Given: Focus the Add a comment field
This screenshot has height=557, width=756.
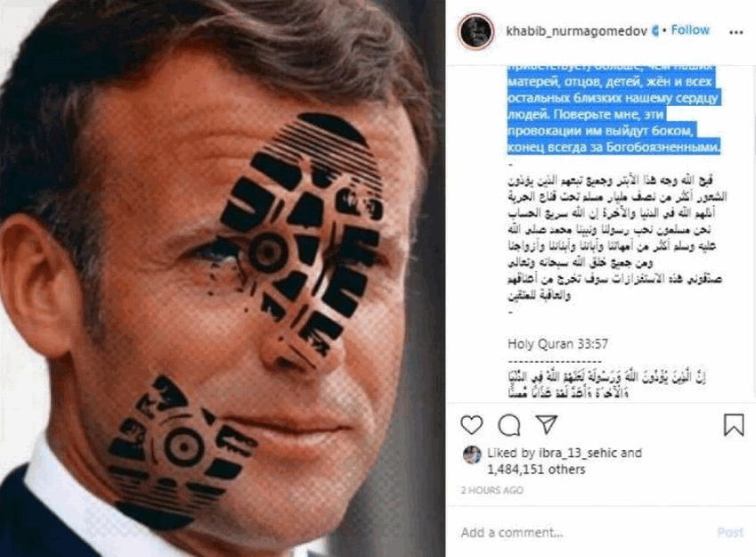Looking at the screenshot, I should coord(579,532).
